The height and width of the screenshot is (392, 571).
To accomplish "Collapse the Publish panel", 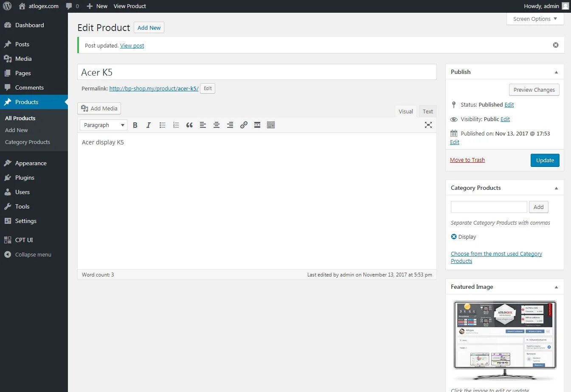I will [556, 72].
